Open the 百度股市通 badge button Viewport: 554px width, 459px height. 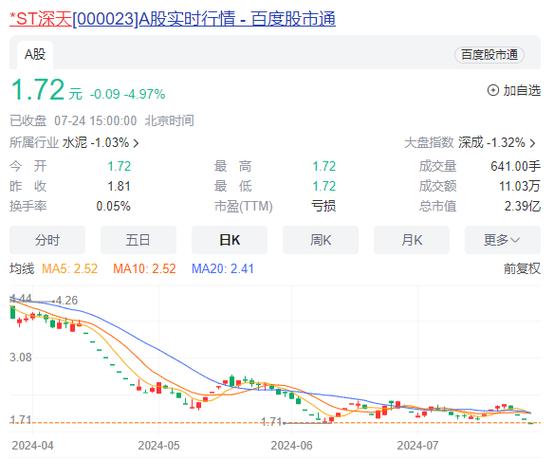click(x=489, y=55)
